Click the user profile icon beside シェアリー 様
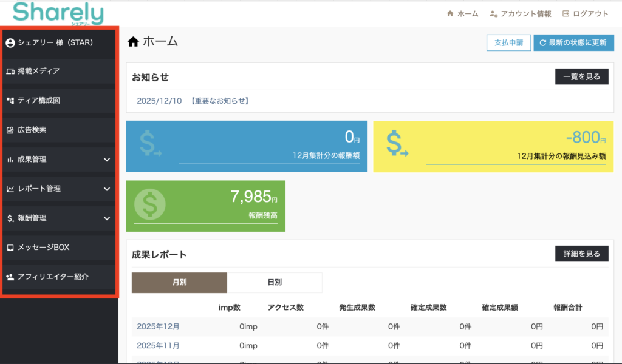This screenshot has height=364, width=622. (x=10, y=43)
